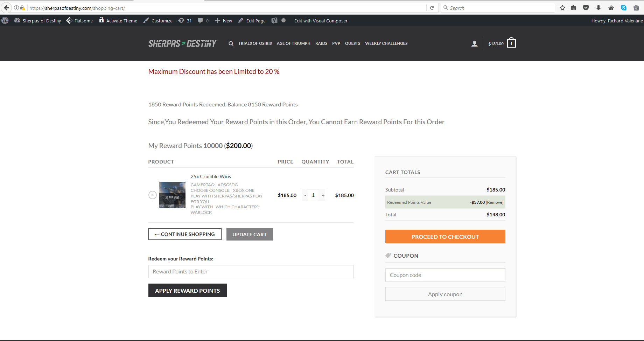This screenshot has width=644, height=341.
Task: Open the account user icon
Action: (x=475, y=43)
